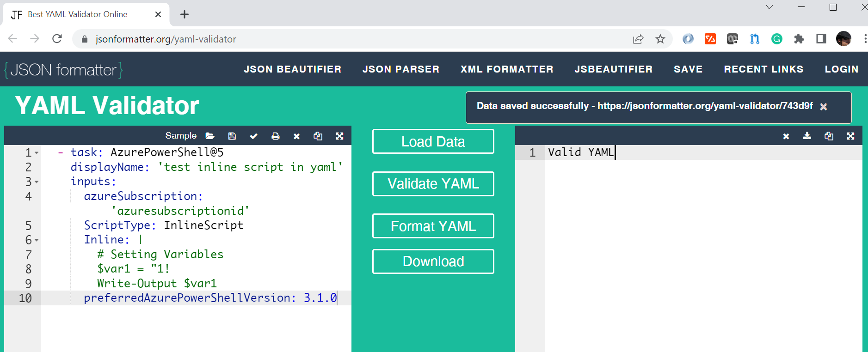Open JSON BEAUTIFIER menu item
The height and width of the screenshot is (352, 868).
pyautogui.click(x=293, y=69)
